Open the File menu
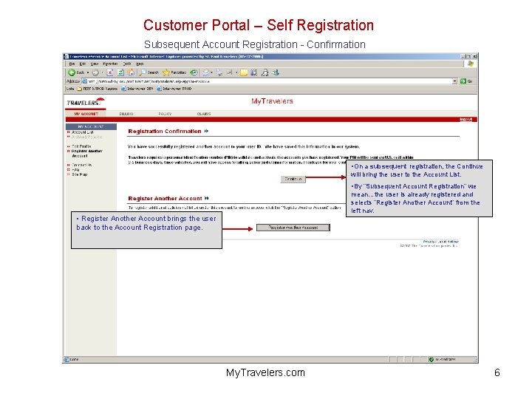Image resolution: width=532 pixels, height=399 pixels. point(72,64)
